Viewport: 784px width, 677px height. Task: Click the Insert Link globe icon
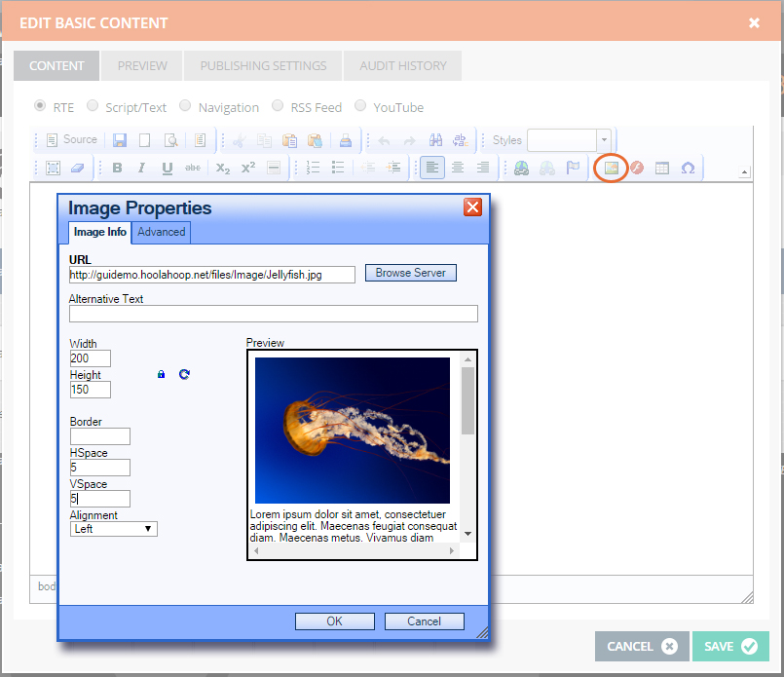click(x=521, y=168)
